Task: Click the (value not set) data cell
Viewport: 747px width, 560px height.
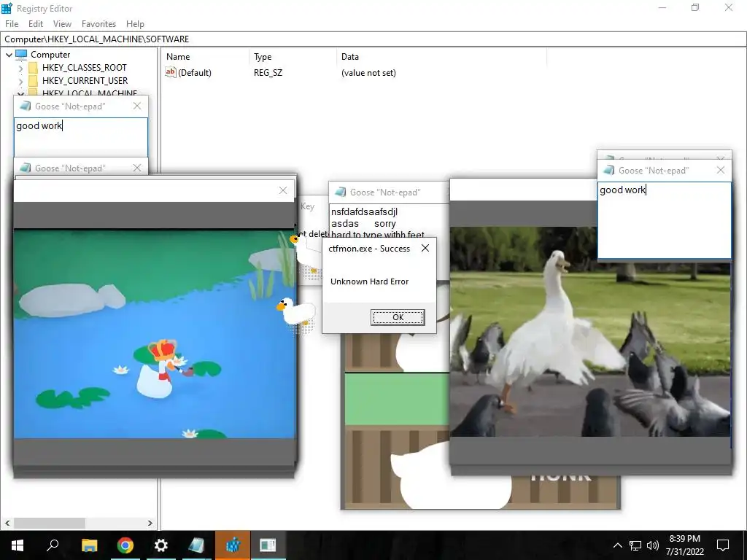Action: tap(368, 73)
